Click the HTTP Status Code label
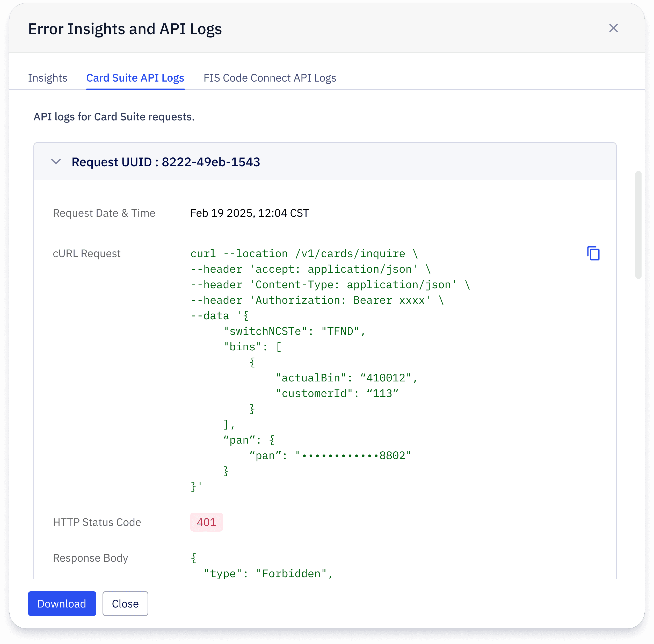This screenshot has height=644, width=654. [97, 522]
